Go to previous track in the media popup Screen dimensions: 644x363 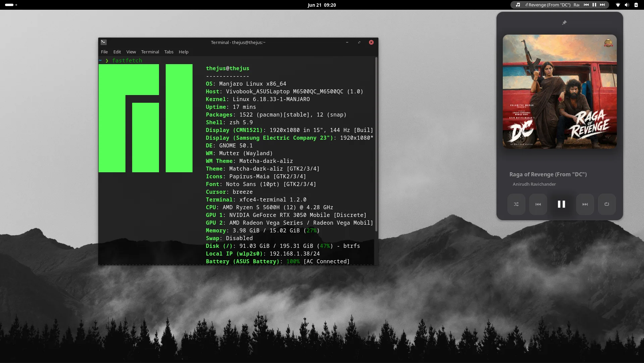tap(538, 204)
